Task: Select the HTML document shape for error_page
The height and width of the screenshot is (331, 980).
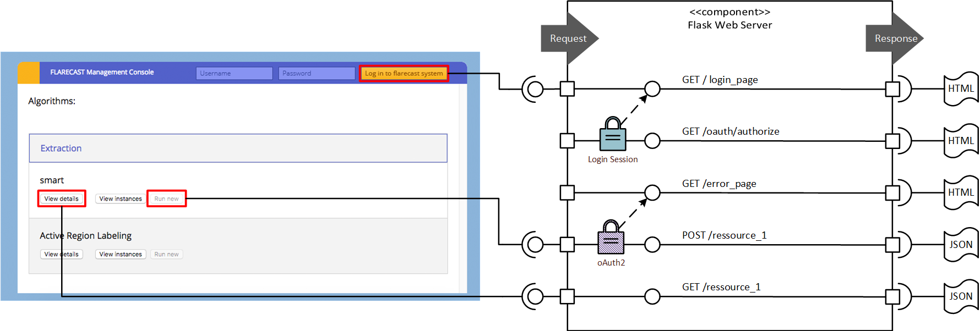Action: pos(961,192)
